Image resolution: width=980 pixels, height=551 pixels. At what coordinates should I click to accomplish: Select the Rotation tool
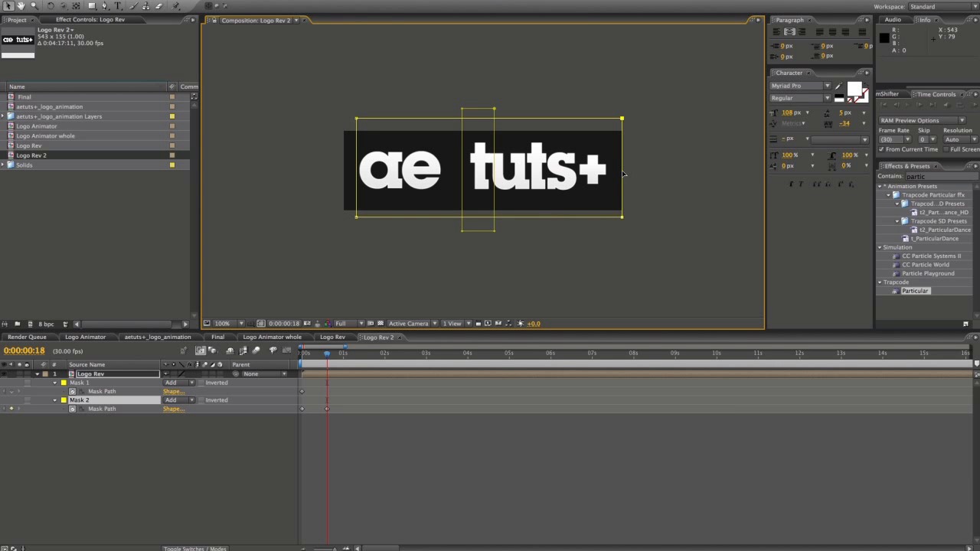(x=51, y=6)
